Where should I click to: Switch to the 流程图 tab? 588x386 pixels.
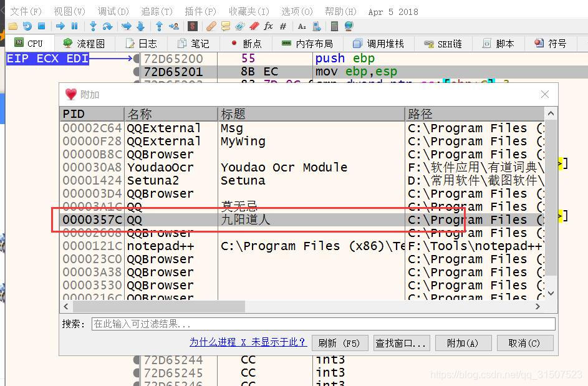[84, 44]
